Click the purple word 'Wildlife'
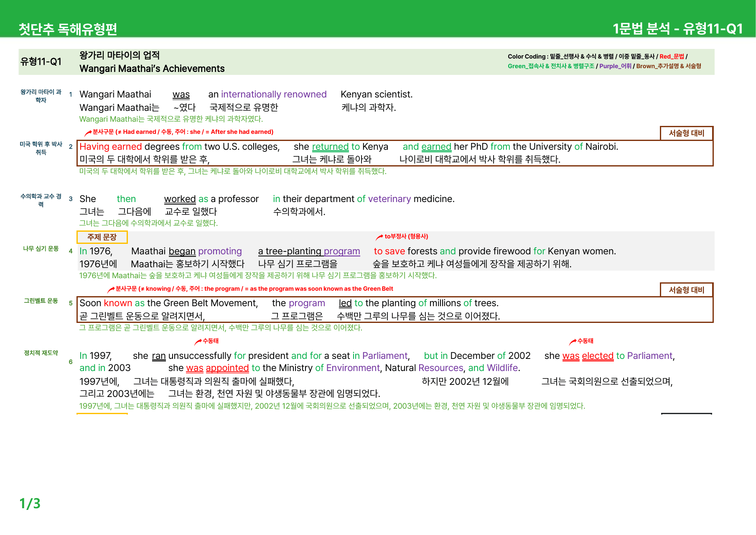The height and width of the screenshot is (535, 756). coord(502,368)
